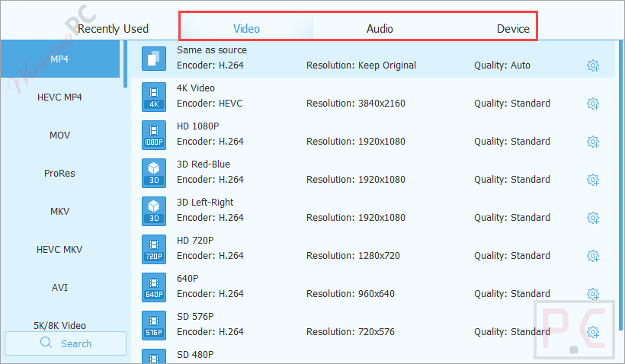
Task: Click 'Resolution: 3840x2160' text
Action: (x=355, y=104)
